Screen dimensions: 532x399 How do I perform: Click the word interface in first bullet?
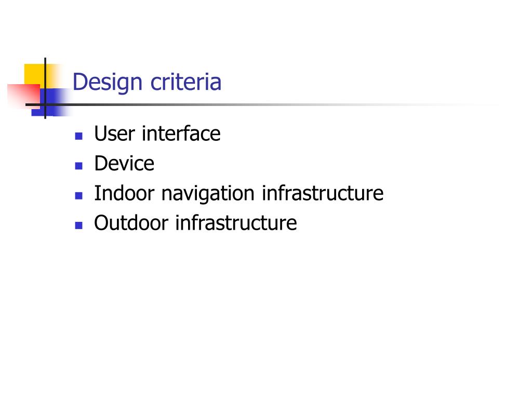tap(181, 134)
